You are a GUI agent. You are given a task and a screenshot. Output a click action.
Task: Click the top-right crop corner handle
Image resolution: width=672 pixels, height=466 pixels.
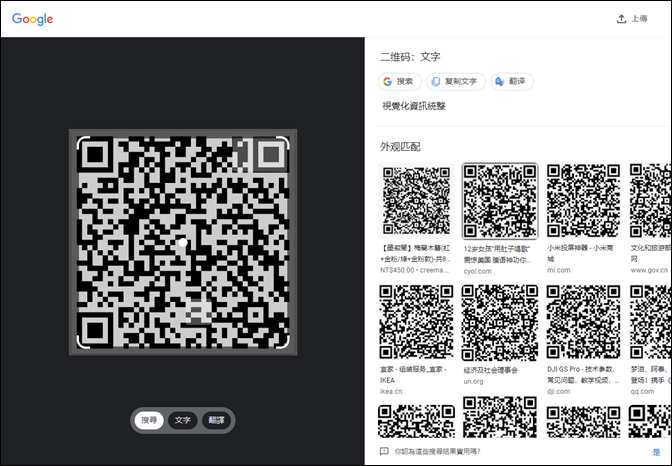click(283, 143)
